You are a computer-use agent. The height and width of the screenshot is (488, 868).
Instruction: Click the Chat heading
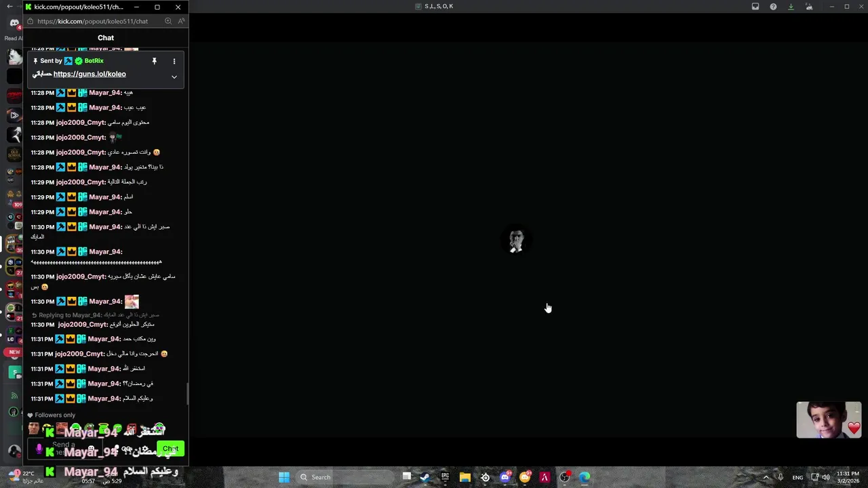(106, 38)
